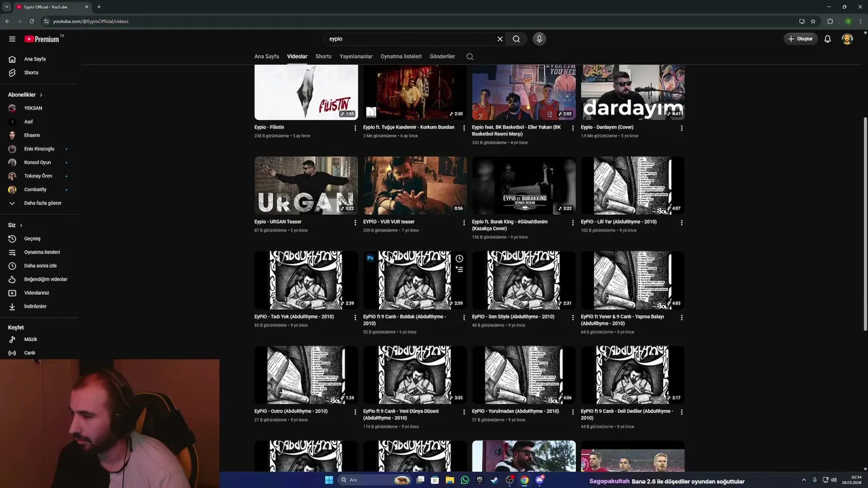
Task: Switch to the Shorts channel tab
Action: (323, 56)
